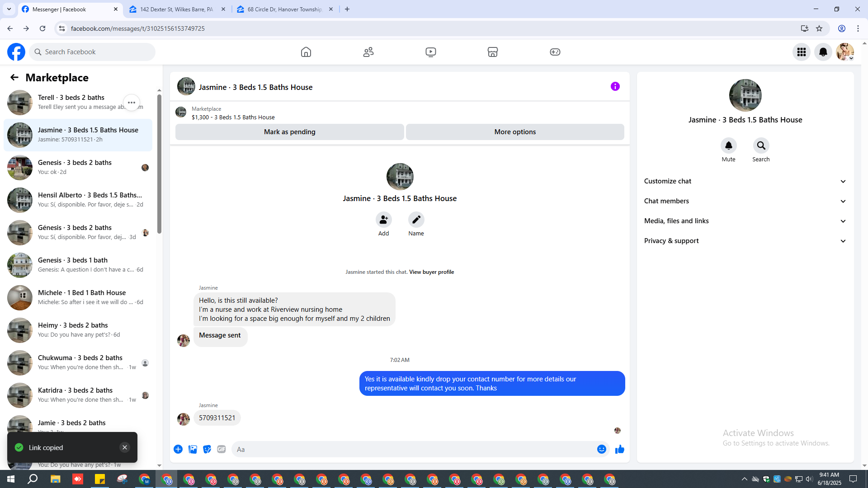
Task: Send a thumbs up like
Action: click(619, 449)
